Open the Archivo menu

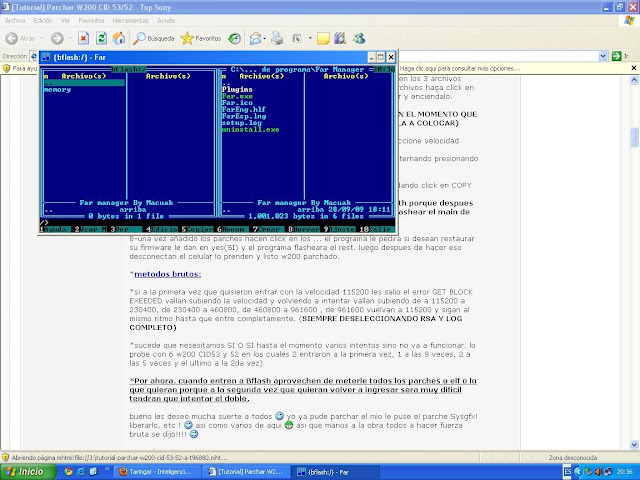[16, 20]
